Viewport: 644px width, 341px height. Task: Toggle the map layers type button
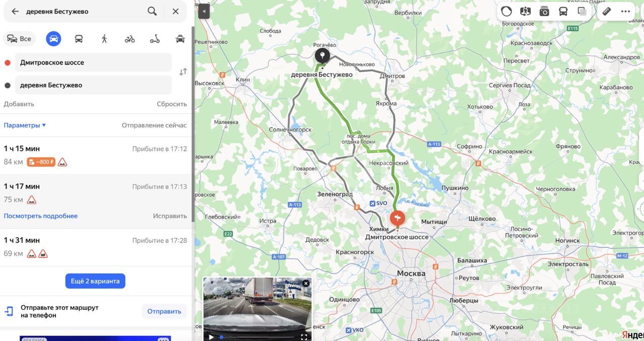click(x=582, y=12)
